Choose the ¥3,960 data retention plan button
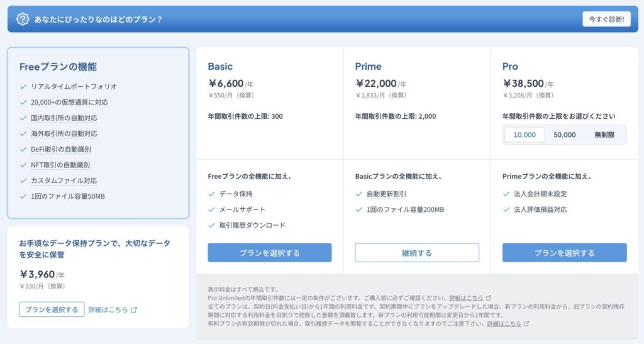 pyautogui.click(x=52, y=309)
